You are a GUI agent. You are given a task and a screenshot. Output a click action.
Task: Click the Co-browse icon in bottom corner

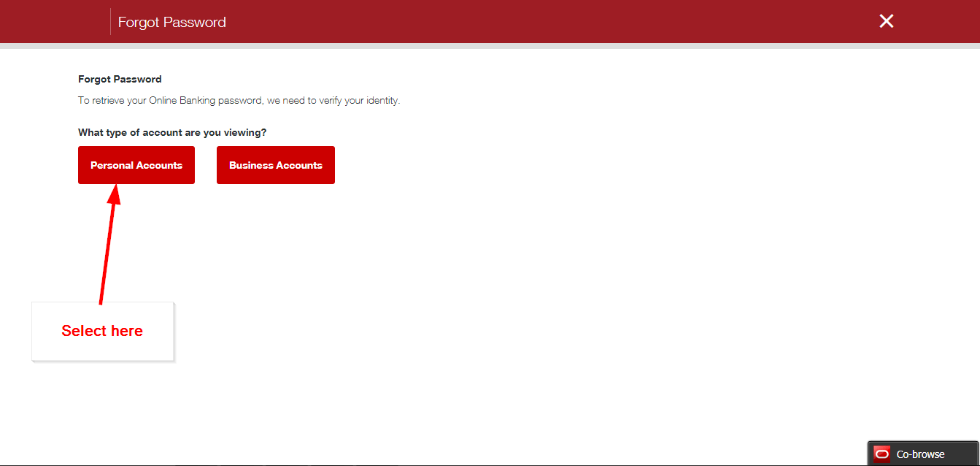click(x=882, y=453)
